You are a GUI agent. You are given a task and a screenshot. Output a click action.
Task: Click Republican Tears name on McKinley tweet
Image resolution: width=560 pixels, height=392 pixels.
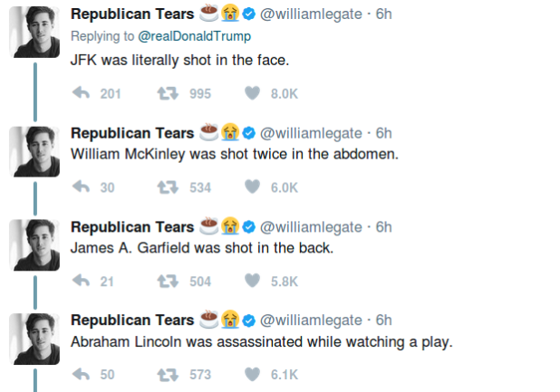132,133
